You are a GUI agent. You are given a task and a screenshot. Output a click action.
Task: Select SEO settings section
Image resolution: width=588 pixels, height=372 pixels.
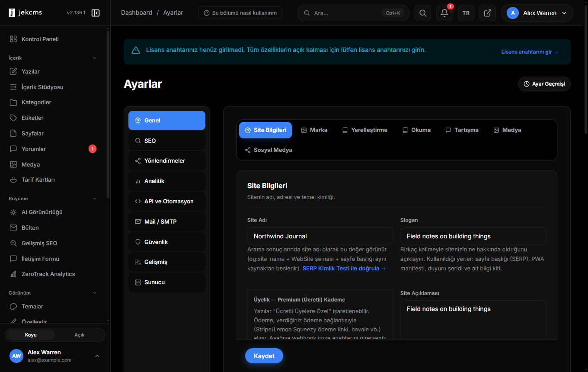point(167,141)
